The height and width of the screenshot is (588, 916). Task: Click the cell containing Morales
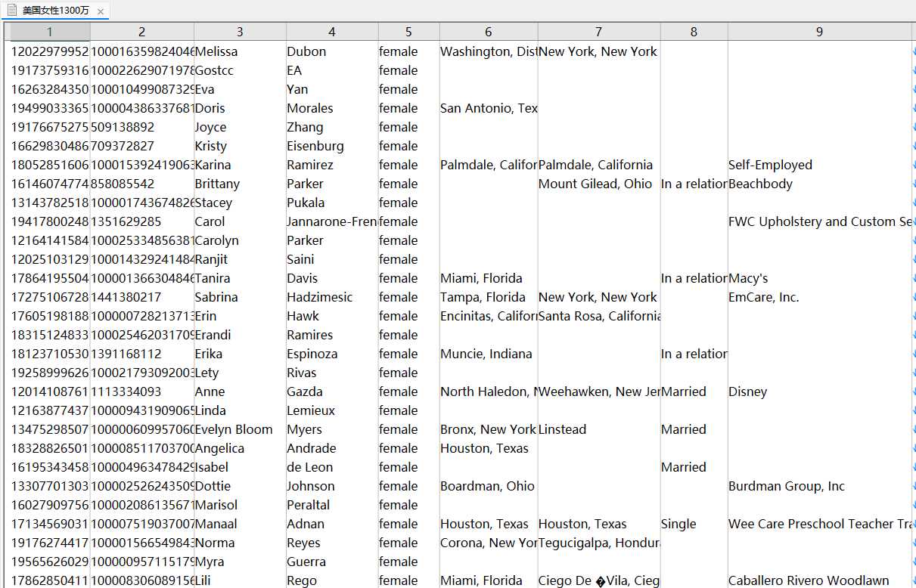332,108
